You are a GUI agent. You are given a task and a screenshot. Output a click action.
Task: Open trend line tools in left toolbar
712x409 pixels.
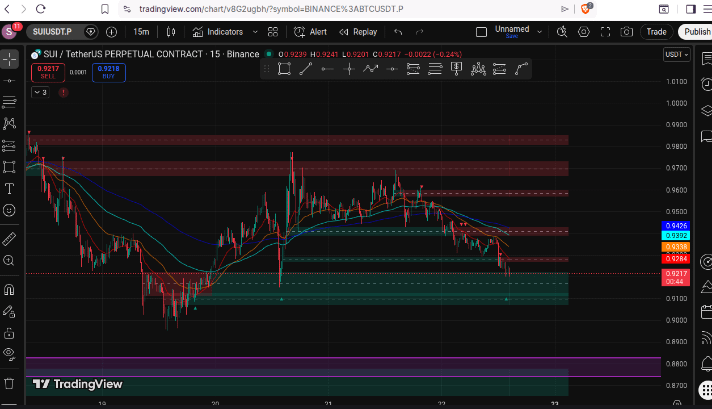(9, 81)
